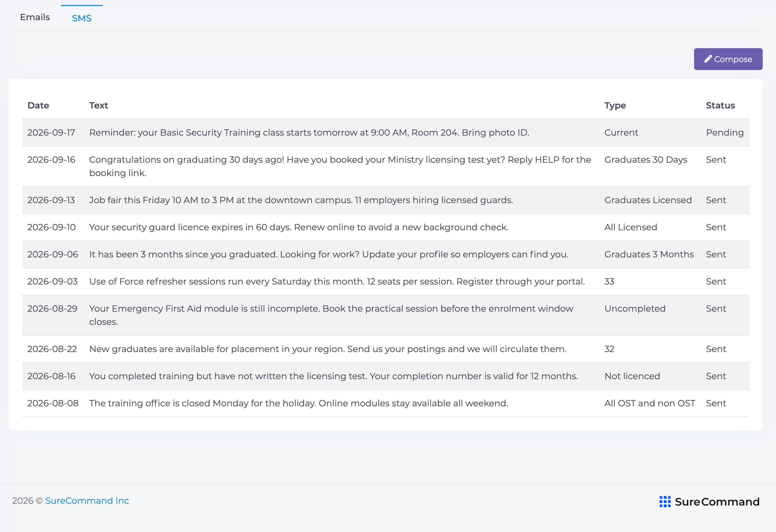
Task: Click the Graduates Licensed type cell
Action: pos(648,200)
